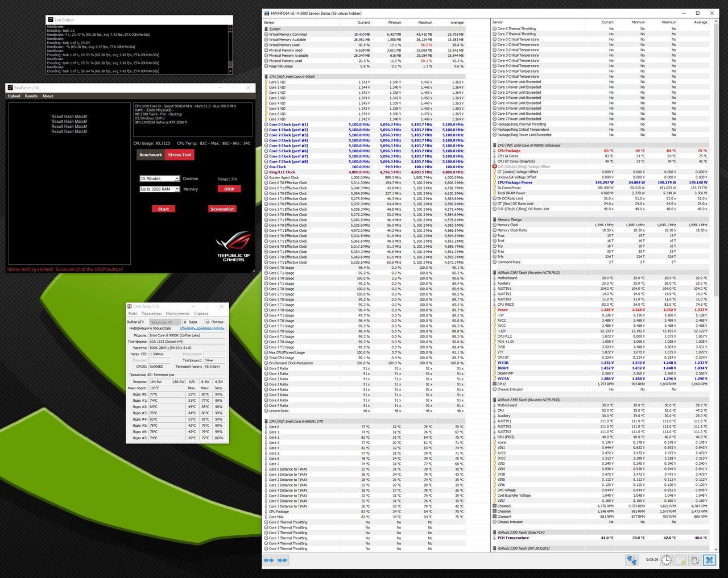The height and width of the screenshot is (578, 728).
Task: Click the icon beside Vcore in Nuvoton NCT6791D
Action: 494,310
